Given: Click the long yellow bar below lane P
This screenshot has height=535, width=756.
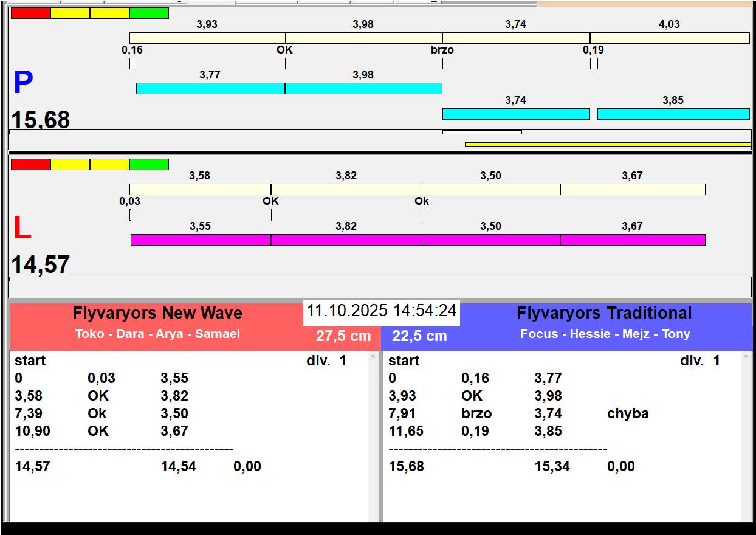Looking at the screenshot, I should (x=608, y=144).
